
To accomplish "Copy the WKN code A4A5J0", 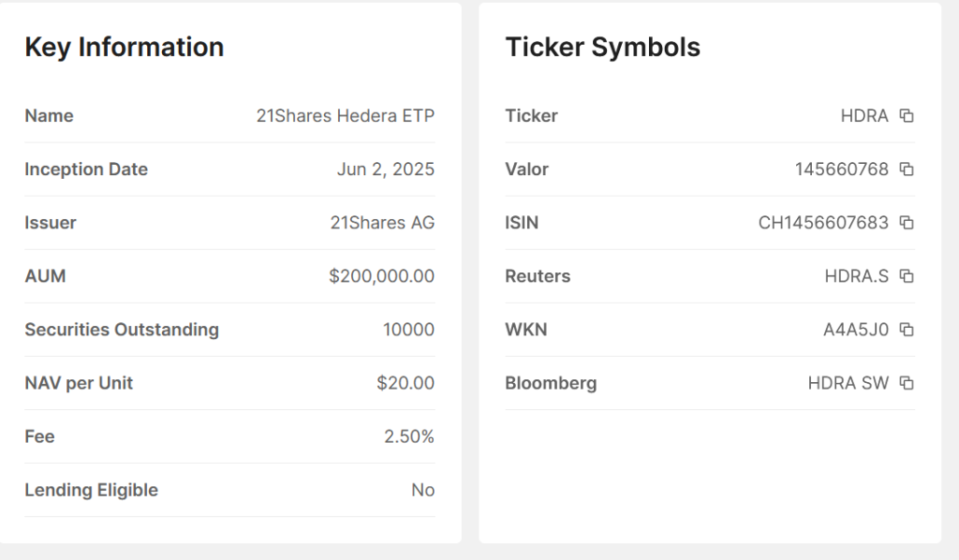I will [907, 330].
